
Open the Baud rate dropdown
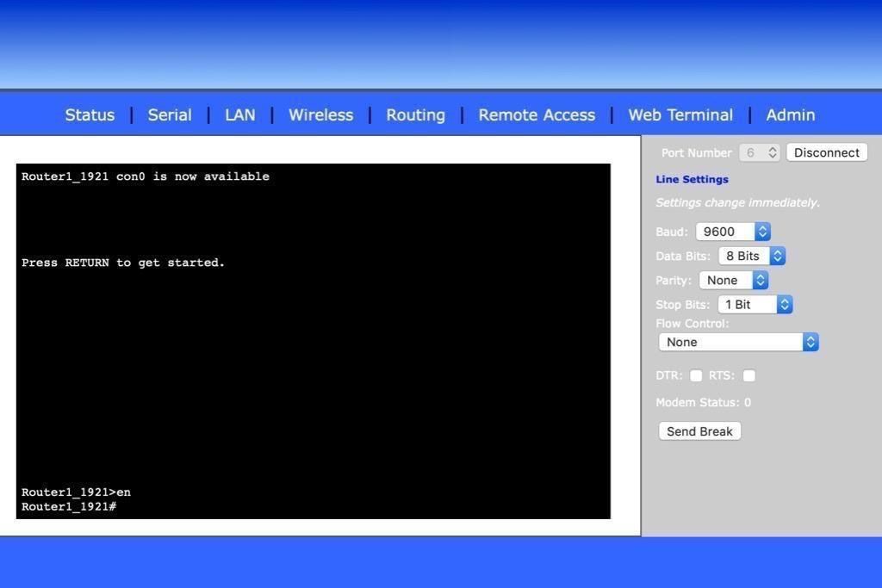732,231
